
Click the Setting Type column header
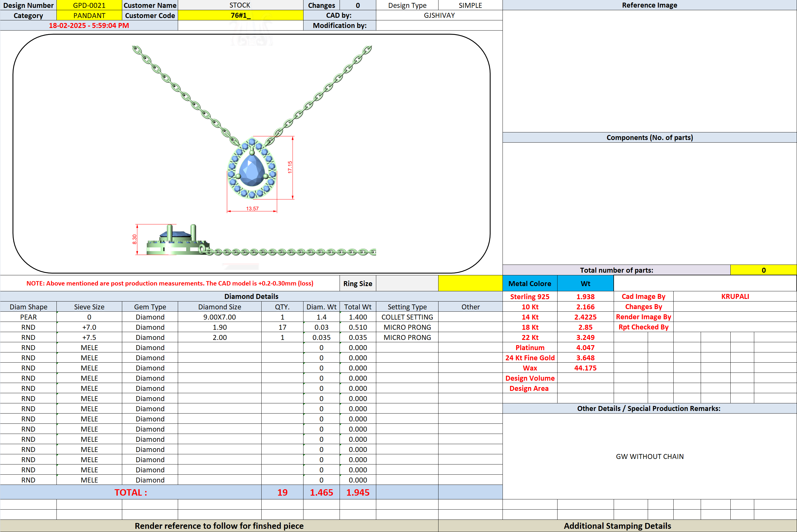407,307
